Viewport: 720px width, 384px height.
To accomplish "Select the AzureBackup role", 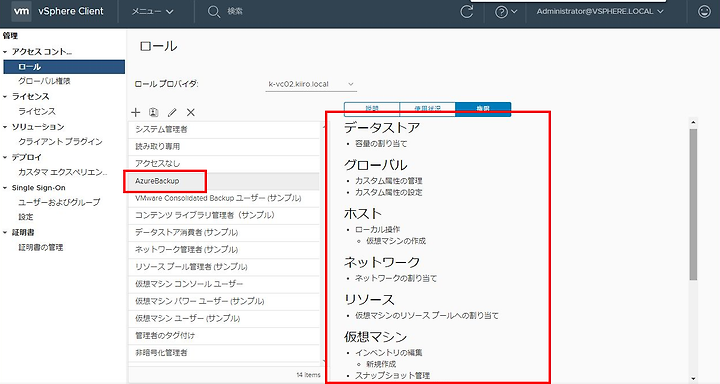I will click(224, 181).
